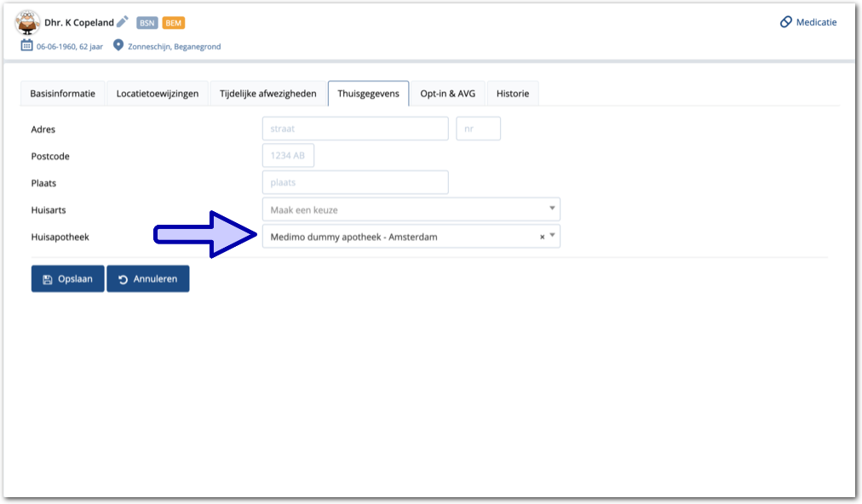Click the location pin icon

tap(118, 46)
